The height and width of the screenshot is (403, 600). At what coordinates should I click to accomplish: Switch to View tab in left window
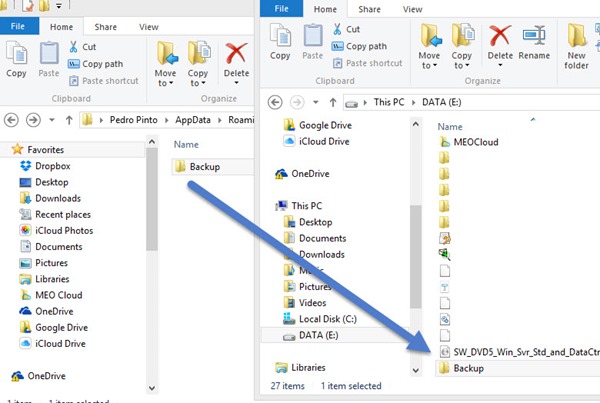(x=149, y=27)
